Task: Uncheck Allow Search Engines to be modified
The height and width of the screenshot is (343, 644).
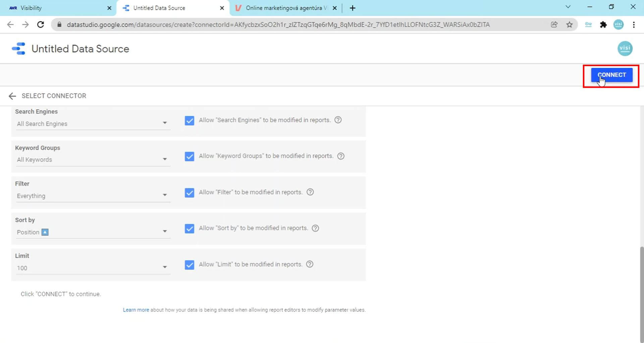Action: (190, 121)
